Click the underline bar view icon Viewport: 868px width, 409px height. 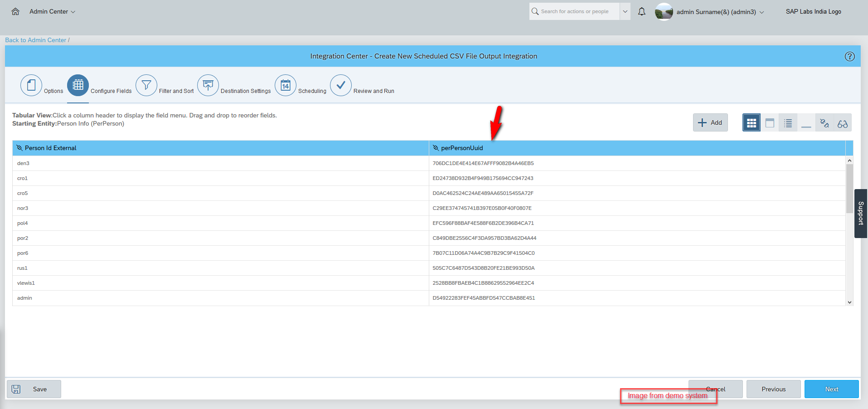[x=806, y=123]
